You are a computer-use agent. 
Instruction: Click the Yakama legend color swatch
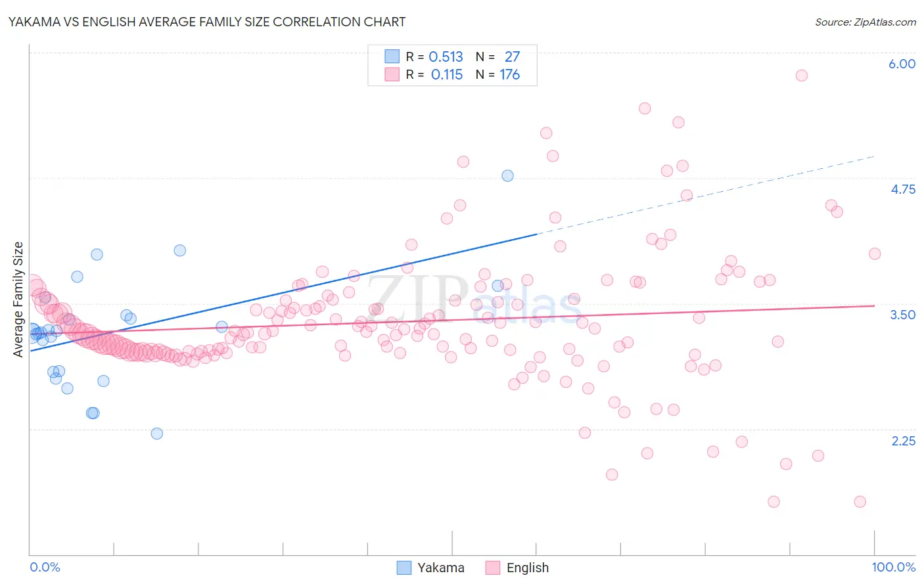point(404,568)
